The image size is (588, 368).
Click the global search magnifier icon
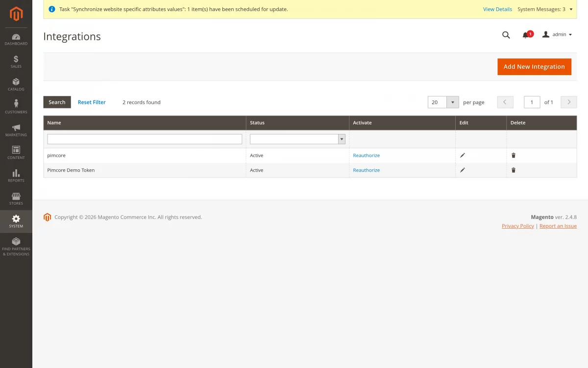(x=506, y=35)
